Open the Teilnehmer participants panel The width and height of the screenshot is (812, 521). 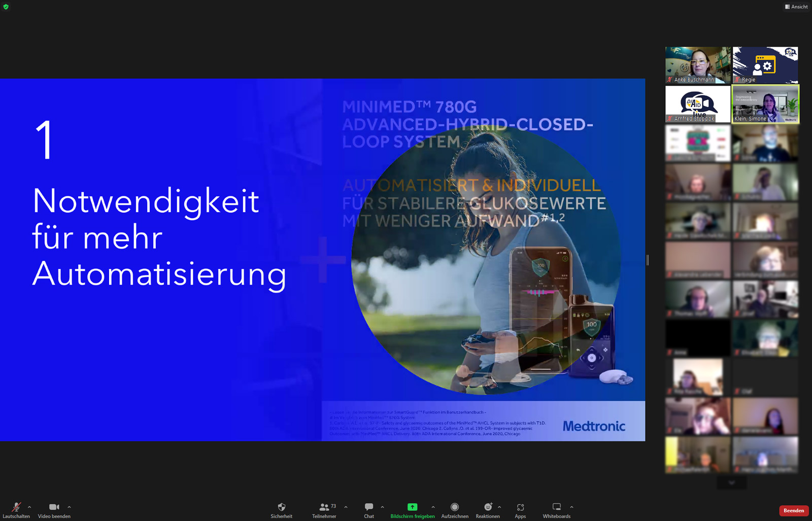(x=324, y=510)
